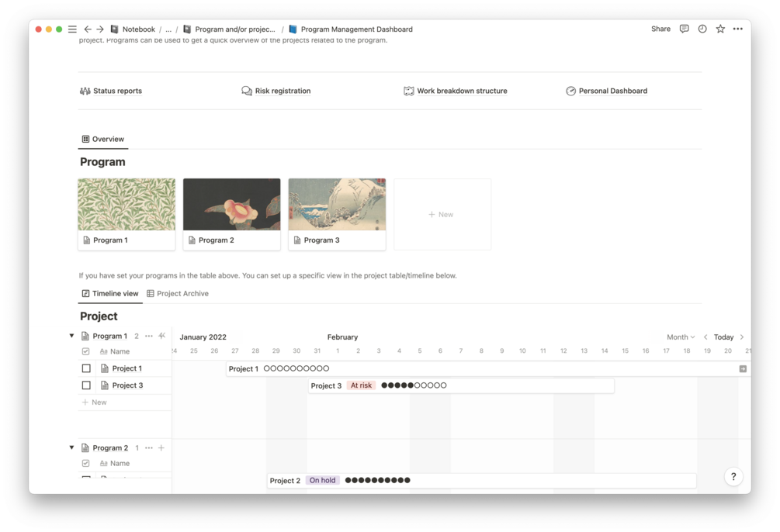Check the Project 1 checkbox in Program 1
Screen dimensions: 780x532
[87, 368]
